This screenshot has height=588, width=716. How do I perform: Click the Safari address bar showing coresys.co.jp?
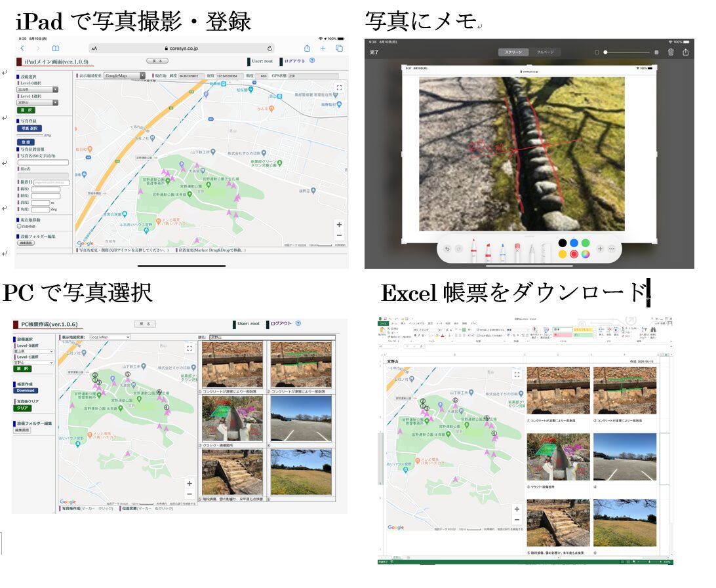182,49
